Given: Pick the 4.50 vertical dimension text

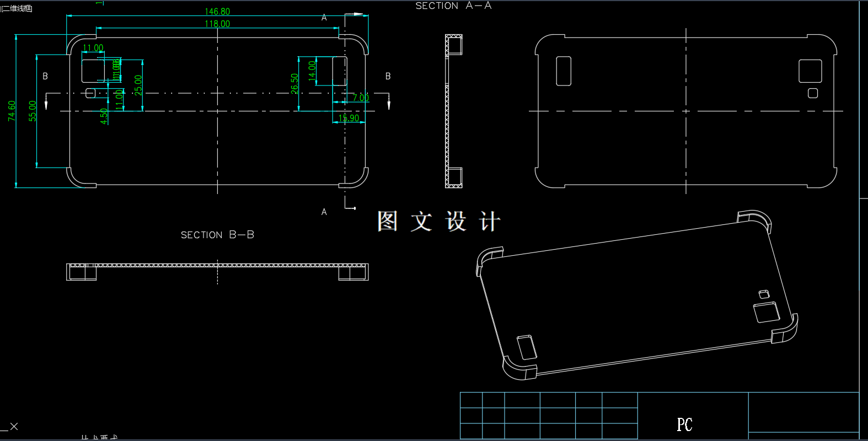Looking at the screenshot, I should click(104, 116).
